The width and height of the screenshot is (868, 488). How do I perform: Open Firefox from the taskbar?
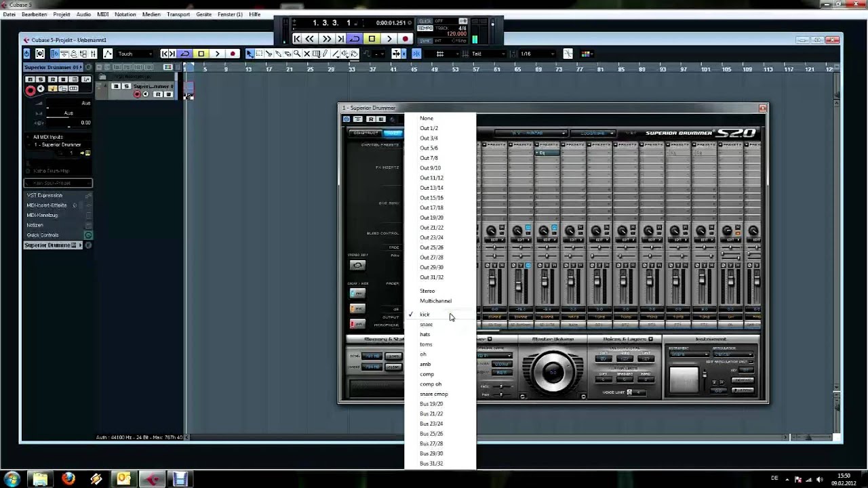coord(68,479)
